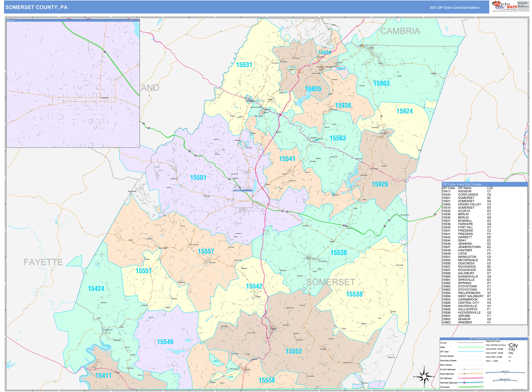The width and height of the screenshot is (532, 392).
Task: Click the CAMBRIA county label
Action: (400, 31)
